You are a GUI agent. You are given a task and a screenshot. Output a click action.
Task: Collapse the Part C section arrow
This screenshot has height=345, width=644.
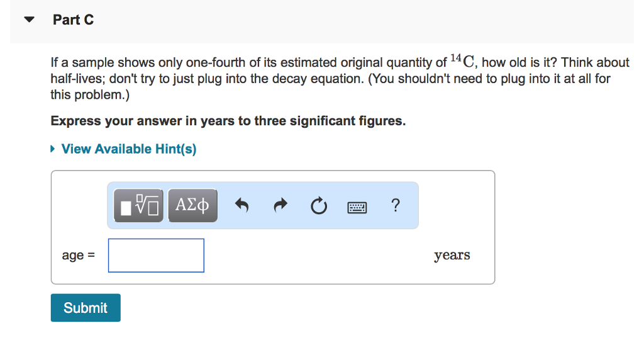coord(29,20)
